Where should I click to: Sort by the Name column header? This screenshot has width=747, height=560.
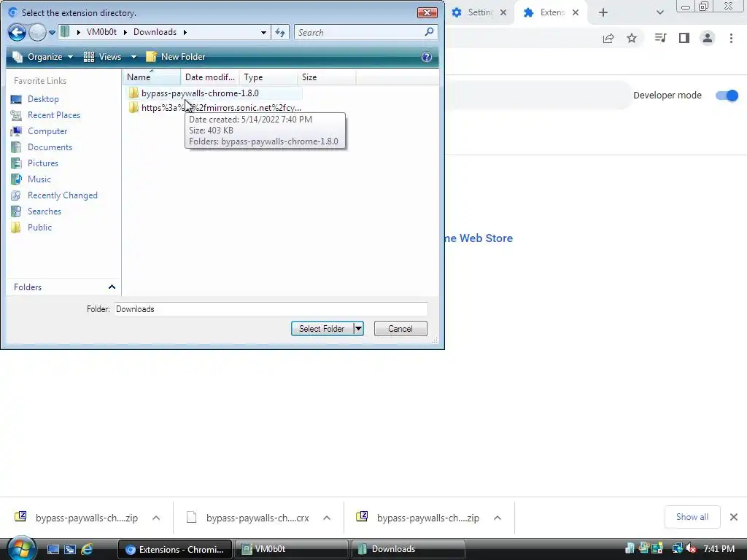coord(152,77)
